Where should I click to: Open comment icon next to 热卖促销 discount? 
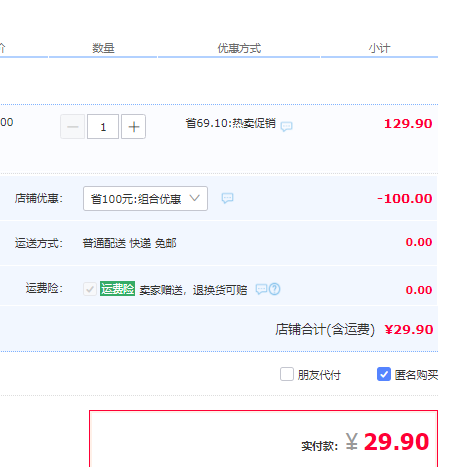pyautogui.click(x=286, y=126)
